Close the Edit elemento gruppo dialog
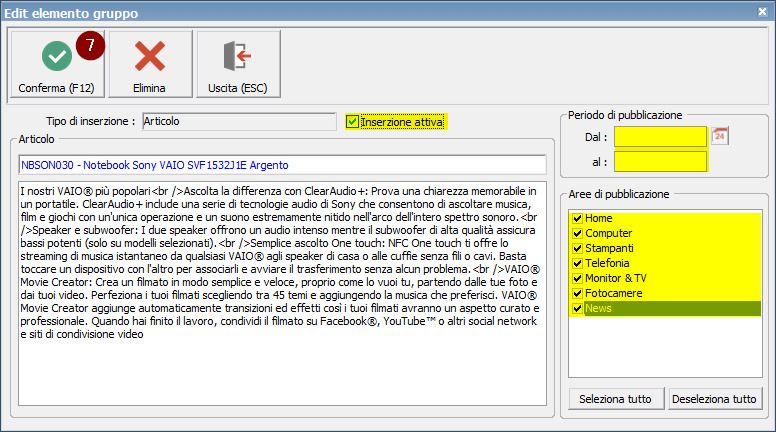This screenshot has width=776, height=432. point(762,12)
